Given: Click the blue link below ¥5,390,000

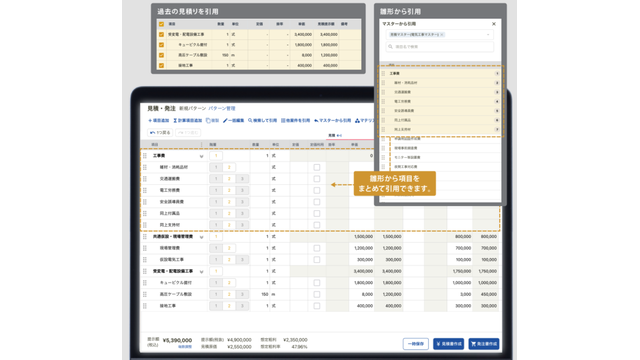Looking at the screenshot, I should 185,347.
